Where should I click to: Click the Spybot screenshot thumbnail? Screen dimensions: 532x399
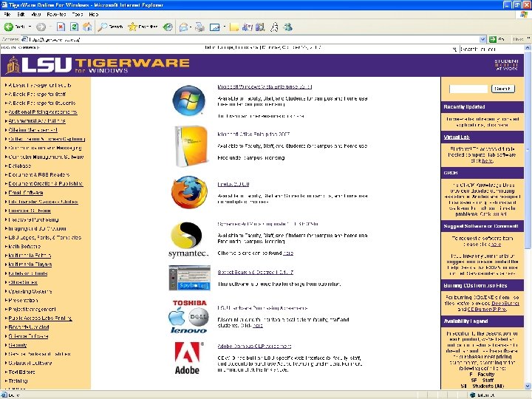point(190,278)
